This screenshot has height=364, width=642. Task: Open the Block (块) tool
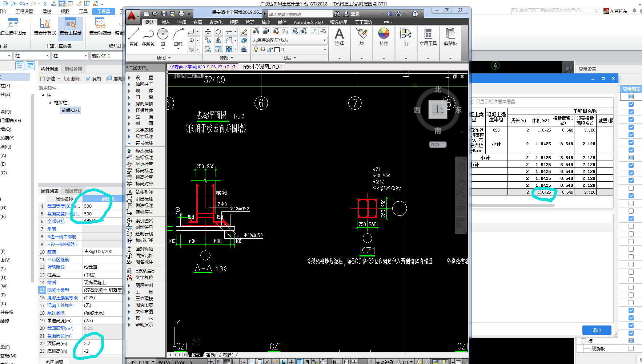pyautogui.click(x=362, y=37)
